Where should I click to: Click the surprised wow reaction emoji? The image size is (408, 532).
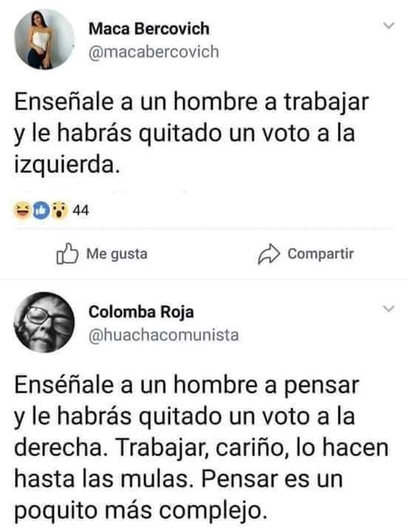coord(59,210)
